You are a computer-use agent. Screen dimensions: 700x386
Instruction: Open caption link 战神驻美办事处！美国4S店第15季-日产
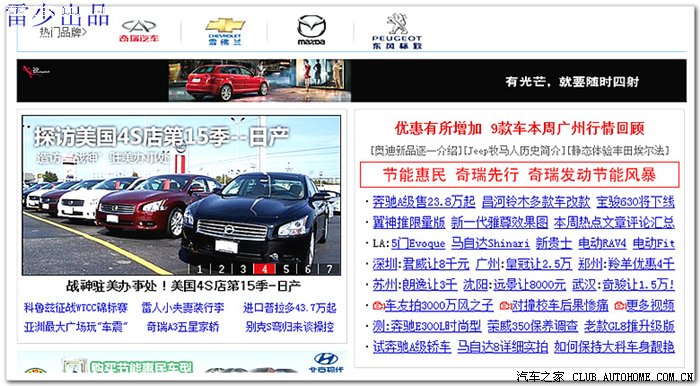(183, 286)
